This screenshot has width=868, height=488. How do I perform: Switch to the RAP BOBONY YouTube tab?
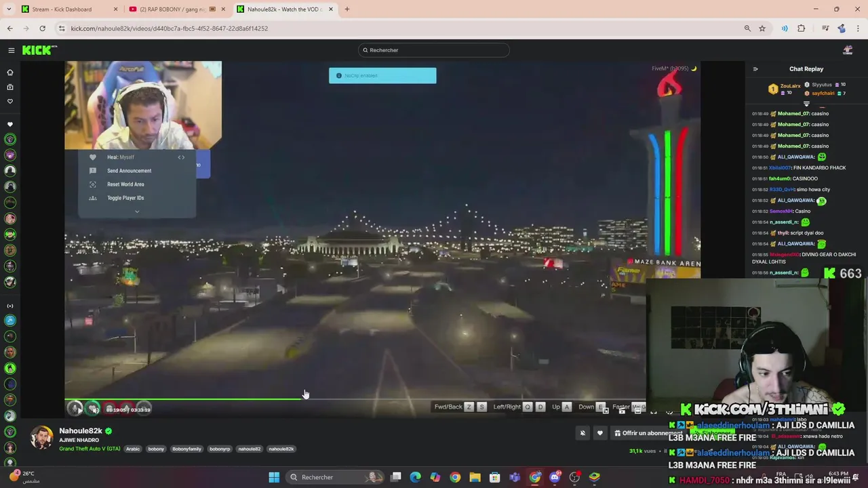click(176, 9)
